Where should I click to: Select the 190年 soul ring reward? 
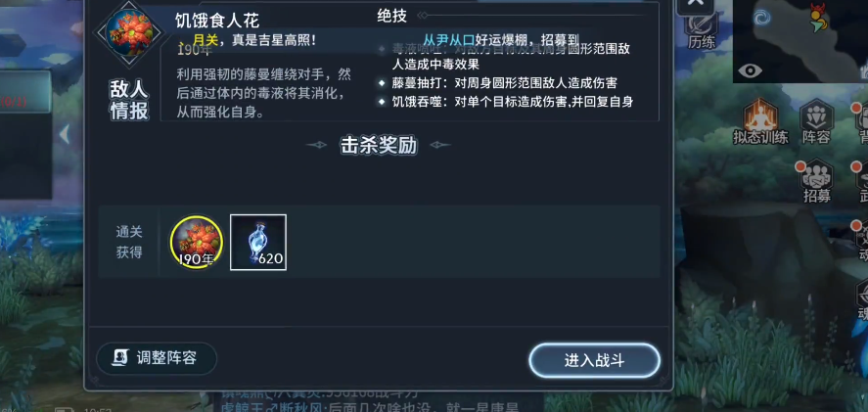pyautogui.click(x=197, y=242)
